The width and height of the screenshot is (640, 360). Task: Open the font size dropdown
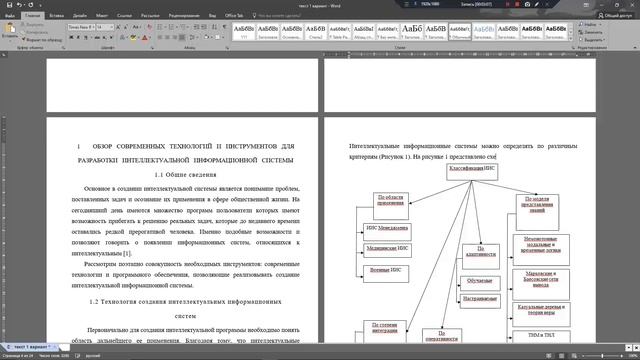click(111, 27)
